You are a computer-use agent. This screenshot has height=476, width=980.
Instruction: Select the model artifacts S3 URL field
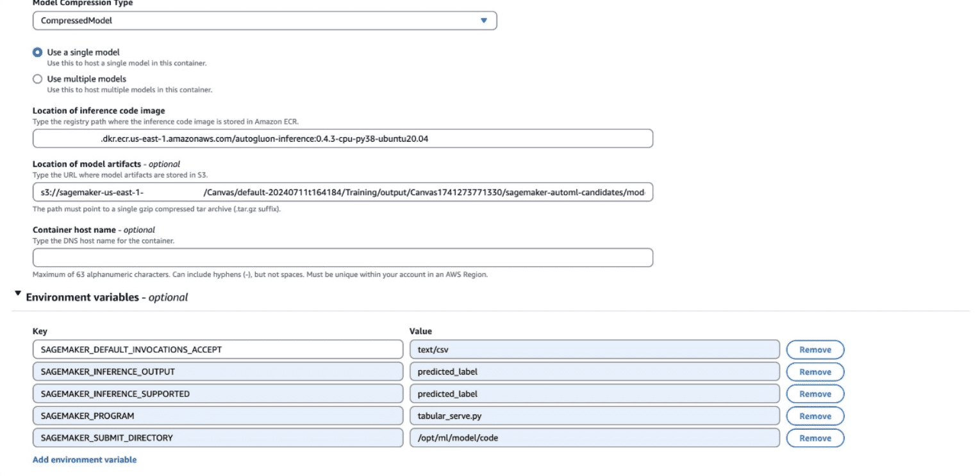[343, 192]
